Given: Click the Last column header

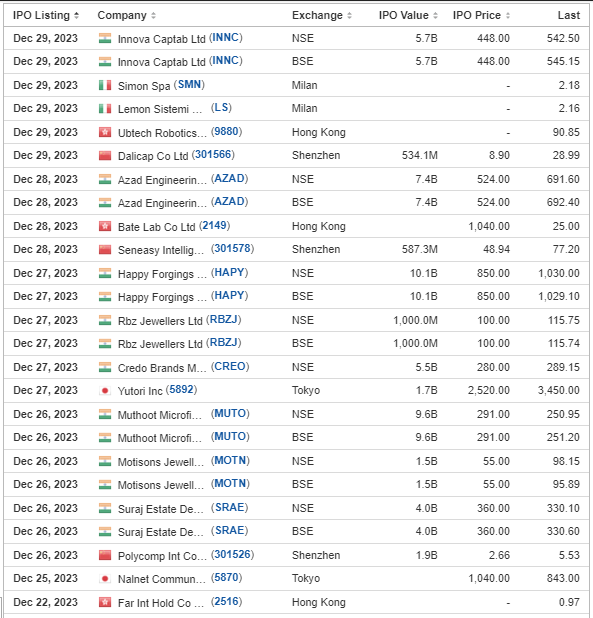Looking at the screenshot, I should (569, 15).
